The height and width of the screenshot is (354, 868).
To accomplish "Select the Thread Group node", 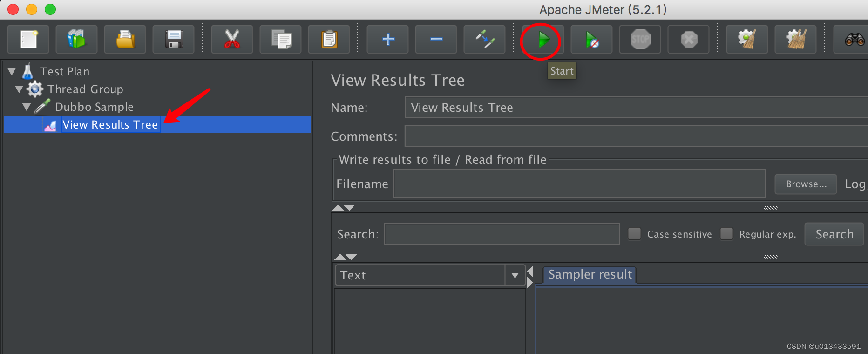I will point(86,89).
